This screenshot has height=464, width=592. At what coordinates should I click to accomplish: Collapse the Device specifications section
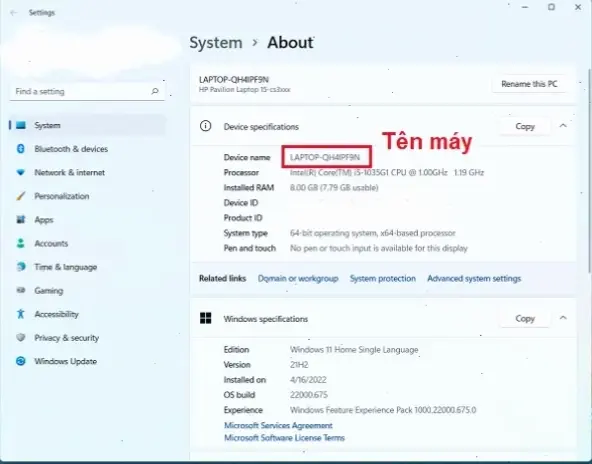tap(563, 126)
